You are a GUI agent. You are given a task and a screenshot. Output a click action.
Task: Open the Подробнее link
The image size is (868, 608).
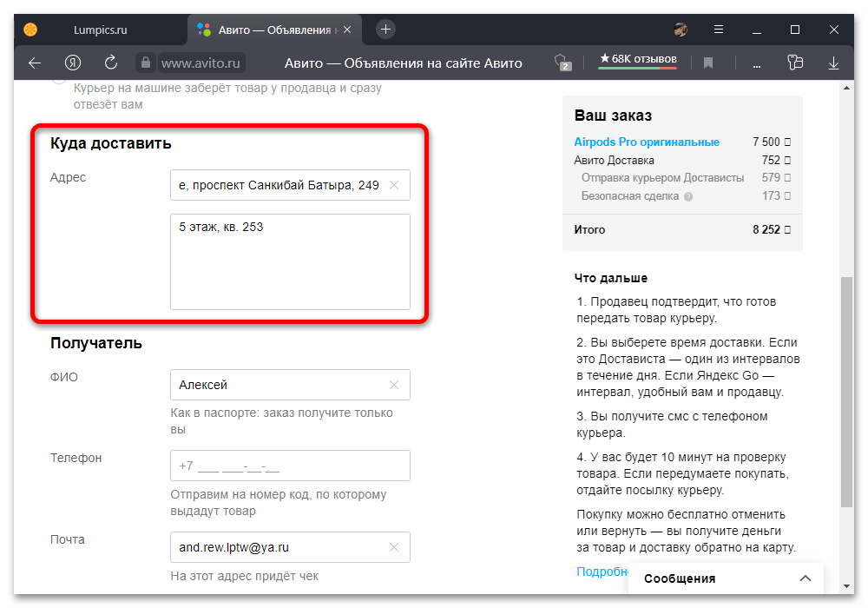coord(602,572)
